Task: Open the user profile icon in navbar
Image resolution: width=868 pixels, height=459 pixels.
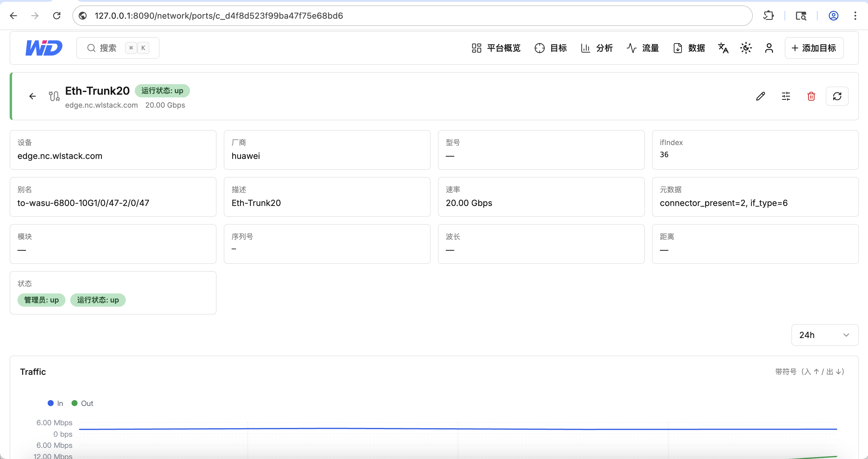Action: pos(769,48)
